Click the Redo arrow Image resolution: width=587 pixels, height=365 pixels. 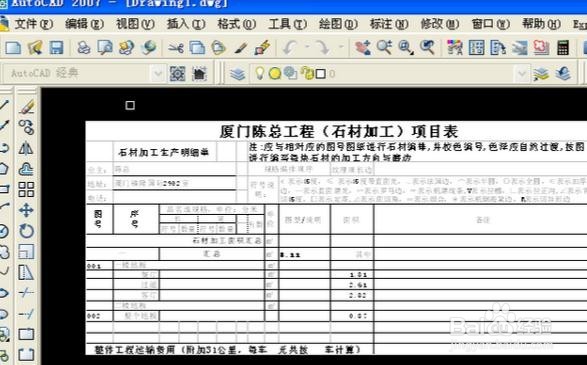click(322, 48)
